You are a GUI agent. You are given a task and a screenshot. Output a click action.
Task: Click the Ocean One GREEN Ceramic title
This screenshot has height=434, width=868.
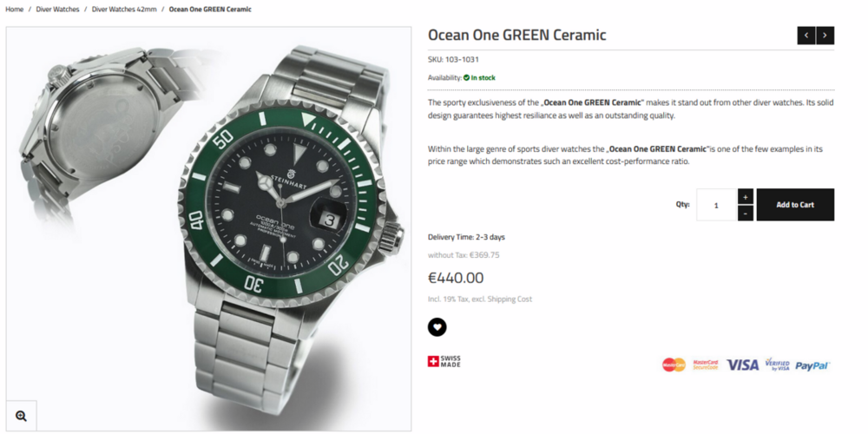[x=516, y=36]
